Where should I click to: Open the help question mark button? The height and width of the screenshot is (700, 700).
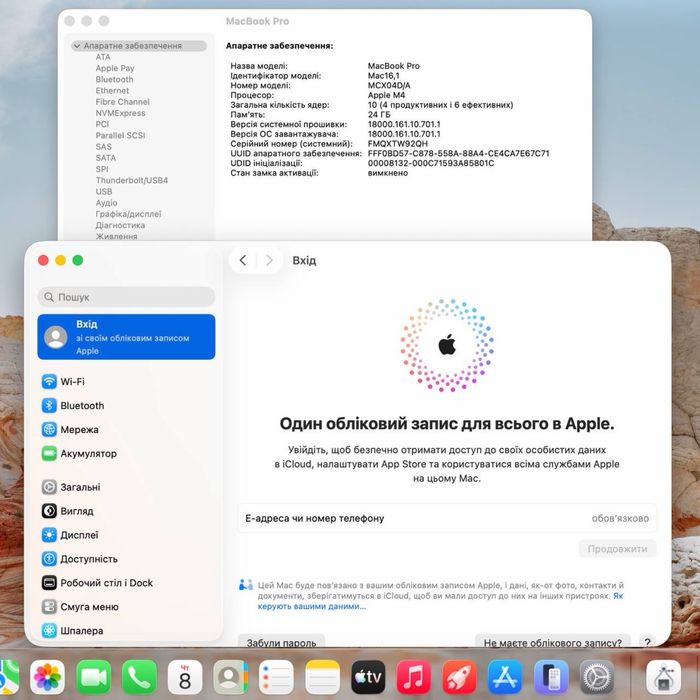pos(647,642)
